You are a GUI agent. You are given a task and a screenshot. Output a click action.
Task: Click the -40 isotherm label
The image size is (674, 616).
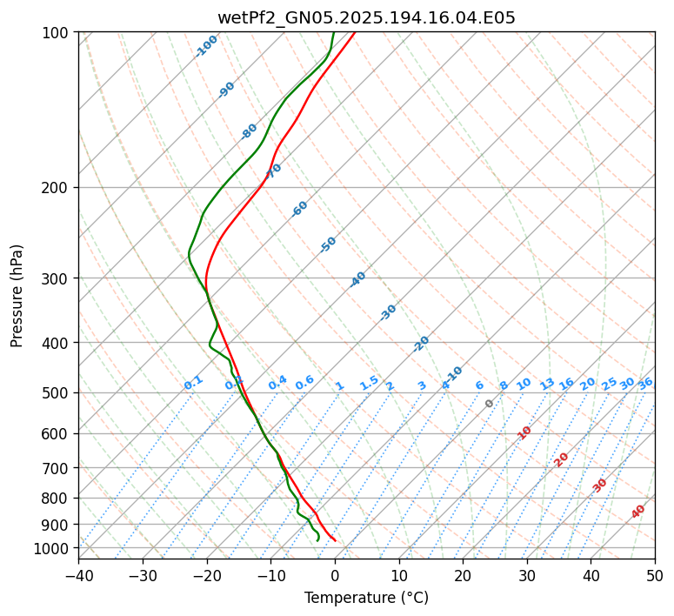[x=357, y=279]
